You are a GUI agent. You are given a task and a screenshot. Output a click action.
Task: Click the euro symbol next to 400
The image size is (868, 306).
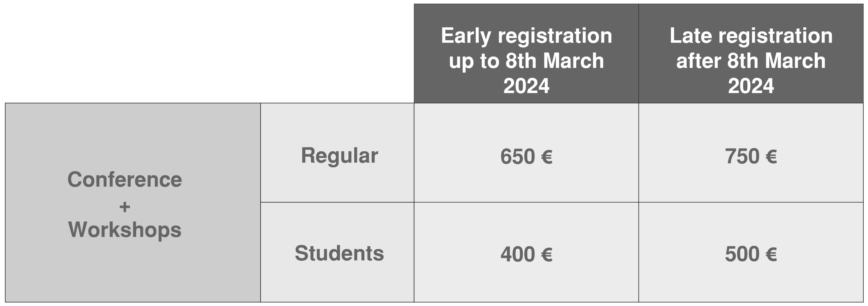tap(547, 254)
